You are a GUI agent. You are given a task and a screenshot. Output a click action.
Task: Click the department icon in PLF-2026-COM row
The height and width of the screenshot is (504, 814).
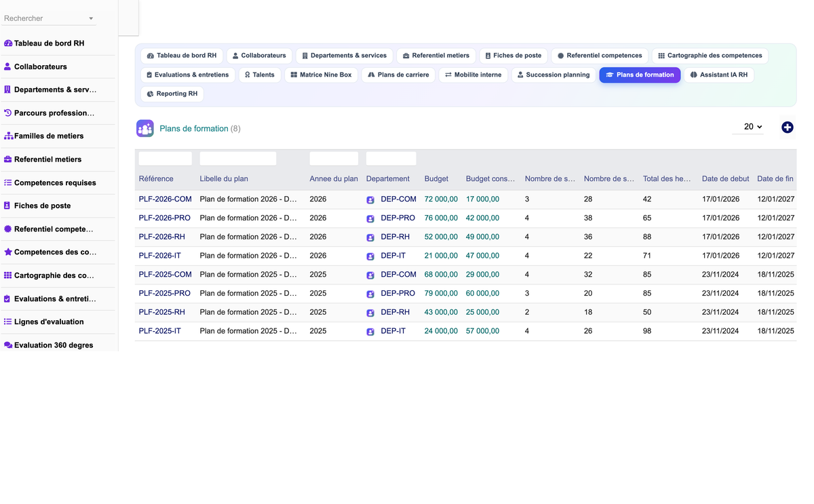pos(370,200)
